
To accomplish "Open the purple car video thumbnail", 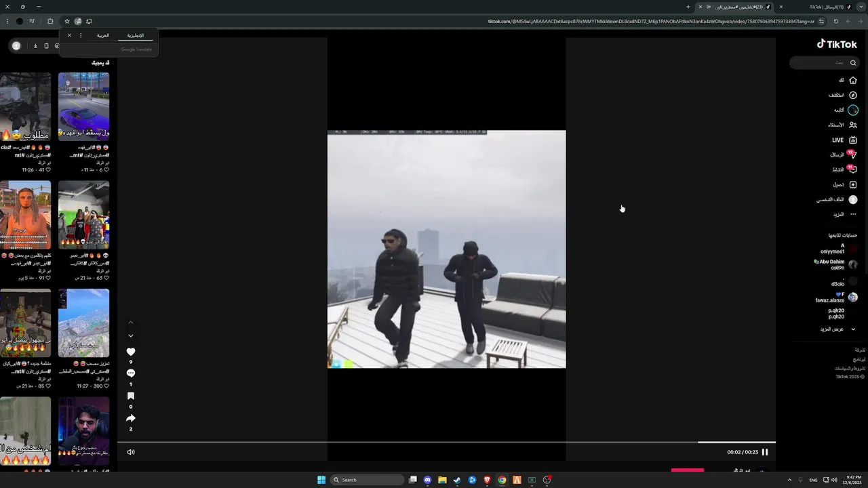I will coord(83,106).
